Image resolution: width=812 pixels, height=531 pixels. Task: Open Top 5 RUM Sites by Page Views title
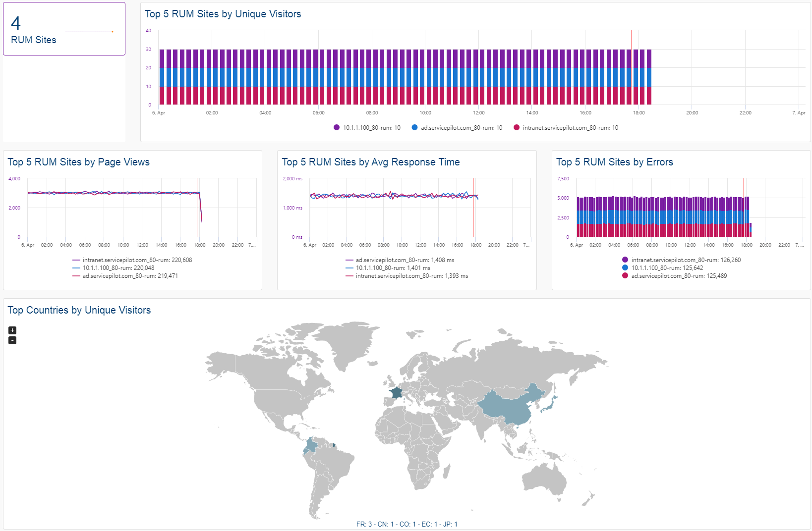pos(78,162)
